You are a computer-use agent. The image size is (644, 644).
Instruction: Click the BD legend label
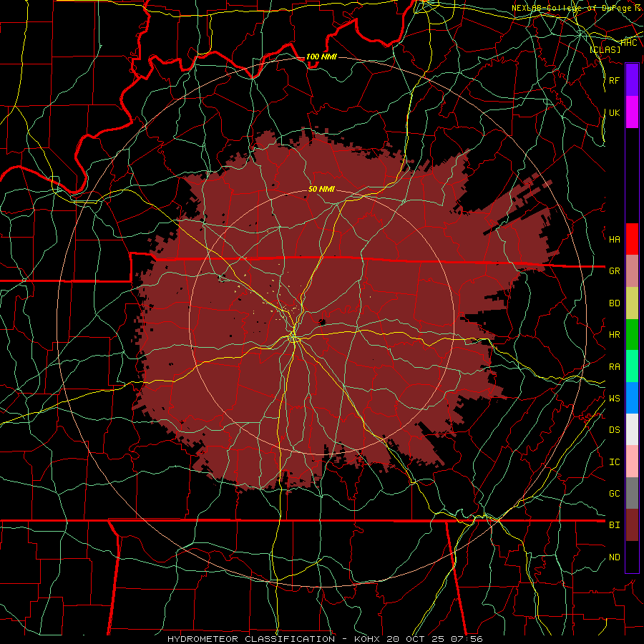pyautogui.click(x=614, y=303)
